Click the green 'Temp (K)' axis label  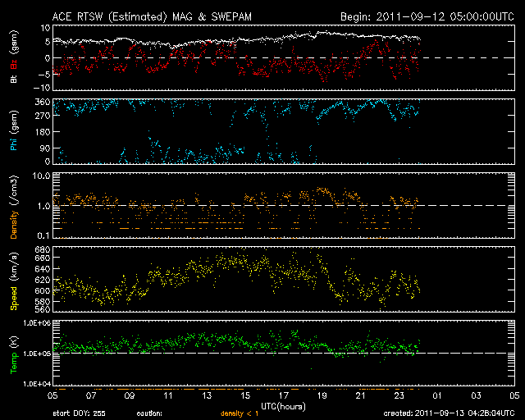click(14, 354)
